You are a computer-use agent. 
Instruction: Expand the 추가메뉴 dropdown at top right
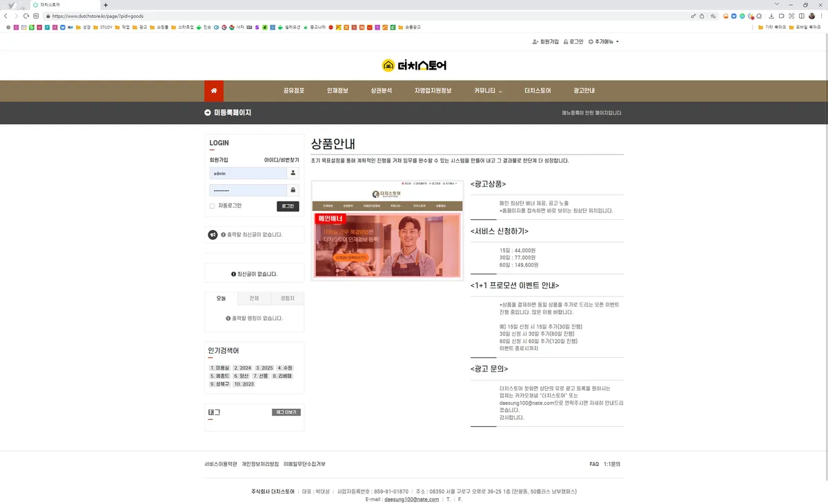(604, 42)
